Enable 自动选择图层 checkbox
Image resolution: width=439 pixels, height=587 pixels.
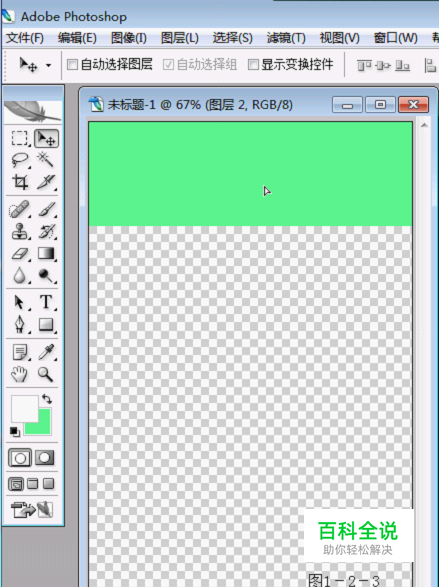(72, 65)
